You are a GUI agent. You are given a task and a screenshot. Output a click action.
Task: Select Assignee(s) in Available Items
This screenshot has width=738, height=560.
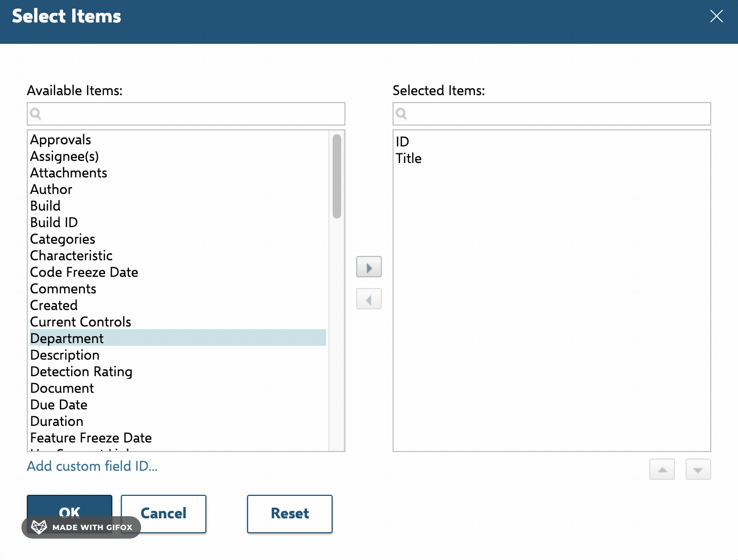tap(178, 156)
